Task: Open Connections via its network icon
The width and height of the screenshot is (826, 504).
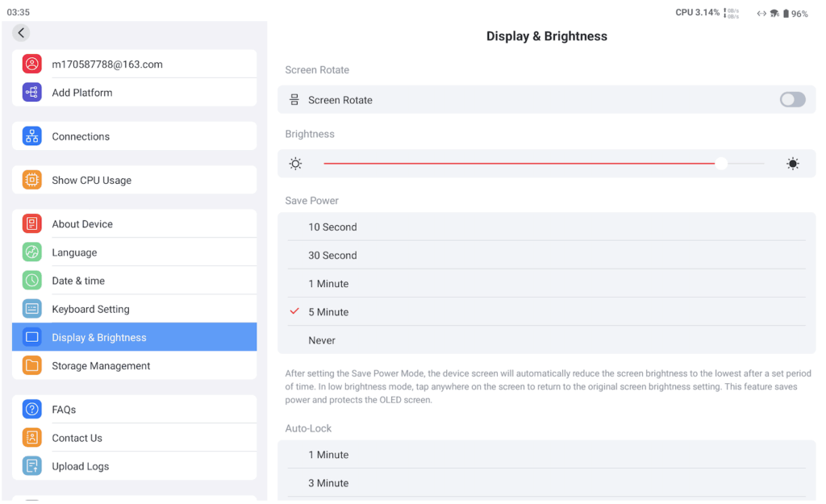Action: click(31, 136)
